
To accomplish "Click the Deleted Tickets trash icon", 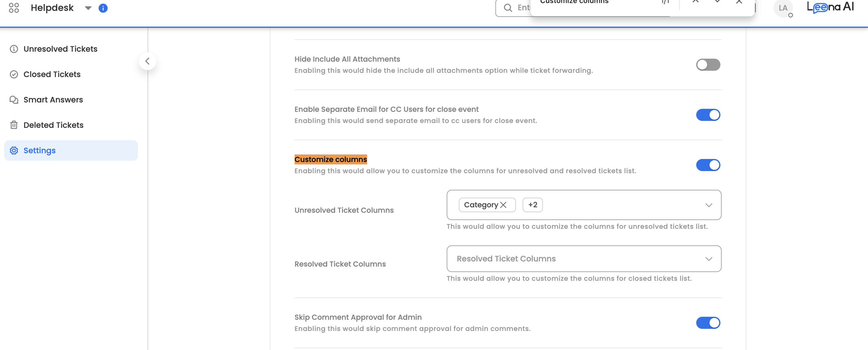I will (14, 125).
